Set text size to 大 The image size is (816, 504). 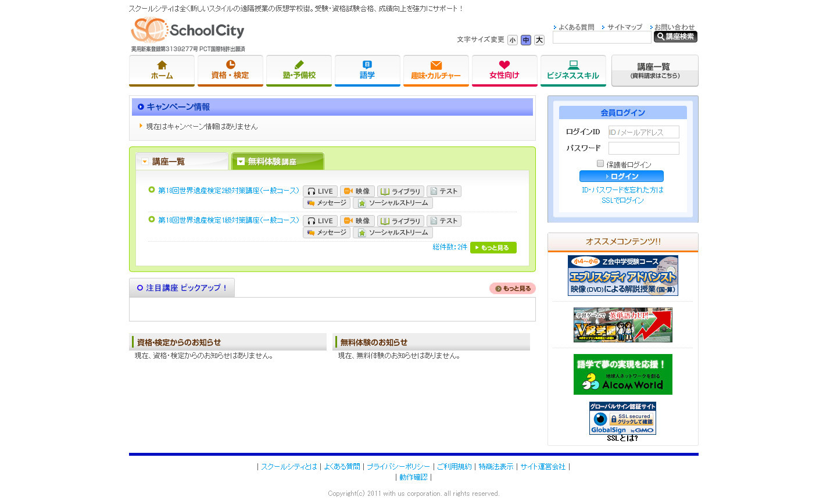click(539, 40)
